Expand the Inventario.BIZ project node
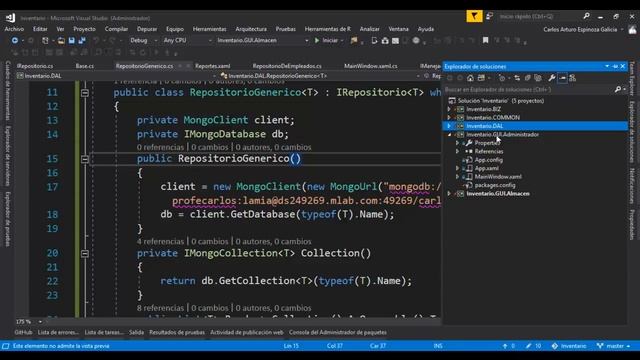The width and height of the screenshot is (640, 360). tap(449, 109)
